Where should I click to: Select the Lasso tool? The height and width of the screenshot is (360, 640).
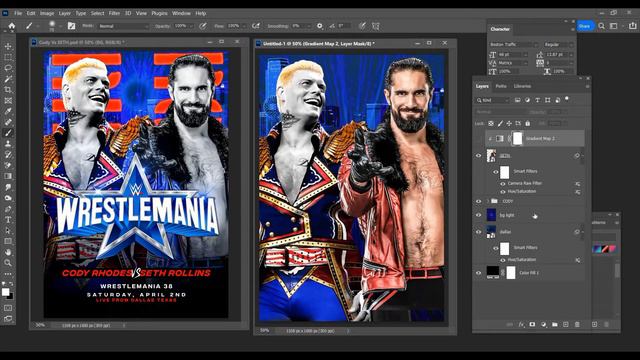[x=8, y=68]
